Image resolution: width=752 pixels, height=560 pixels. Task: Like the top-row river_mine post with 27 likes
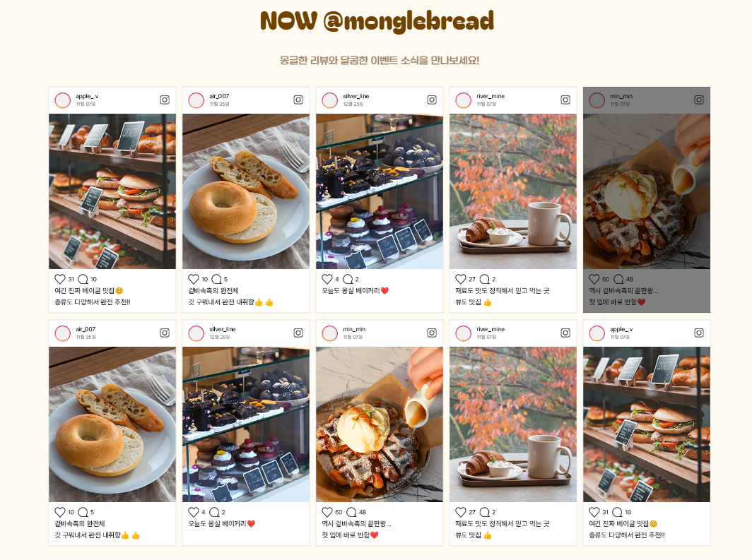point(460,279)
